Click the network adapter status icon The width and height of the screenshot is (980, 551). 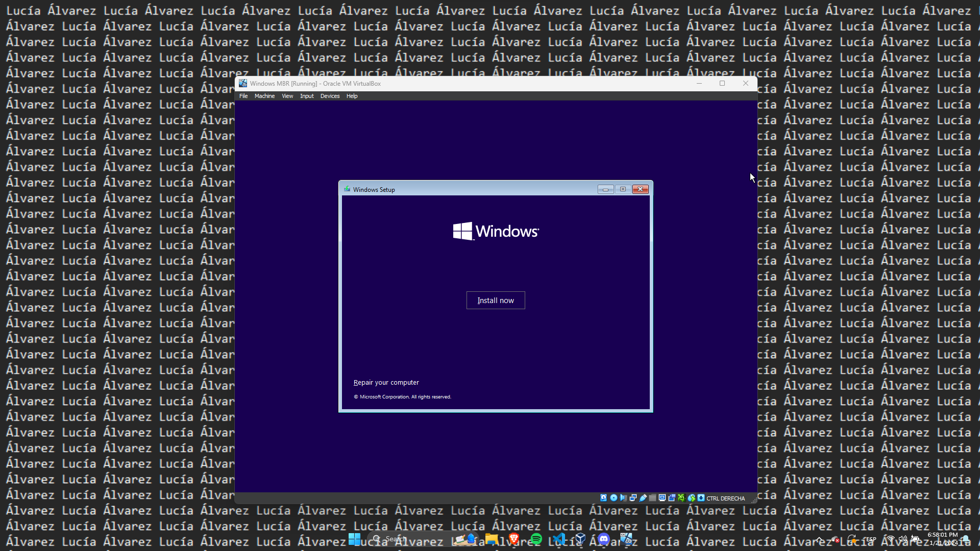(x=633, y=498)
